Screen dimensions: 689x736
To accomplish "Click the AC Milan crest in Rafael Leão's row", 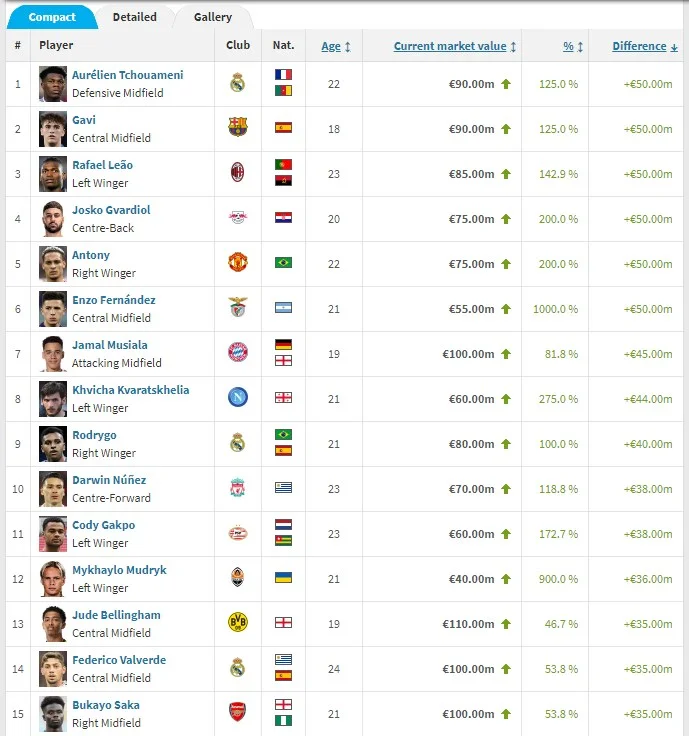I will [x=237, y=173].
